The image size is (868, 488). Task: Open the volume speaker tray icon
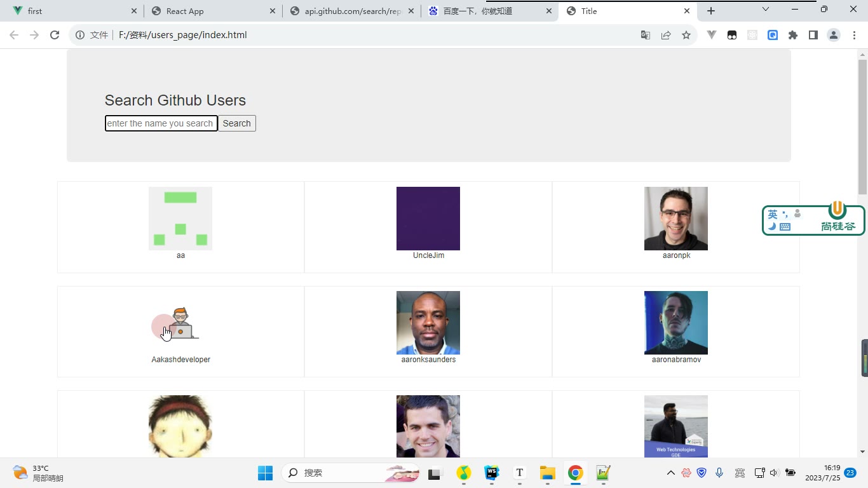point(774,473)
